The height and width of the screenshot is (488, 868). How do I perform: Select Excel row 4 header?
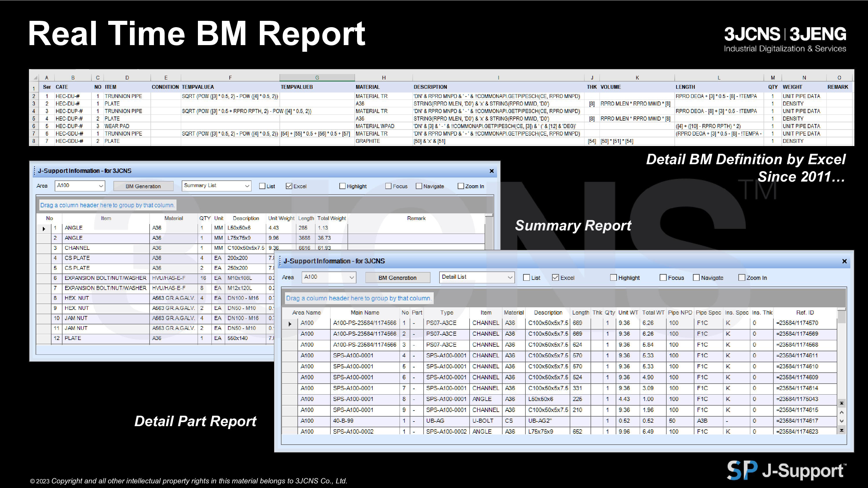tap(34, 111)
